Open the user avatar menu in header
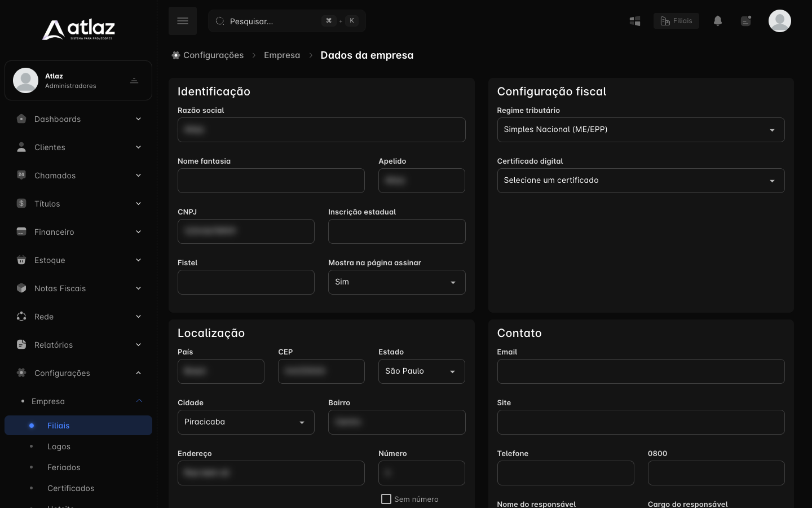The image size is (812, 508). coord(779,21)
